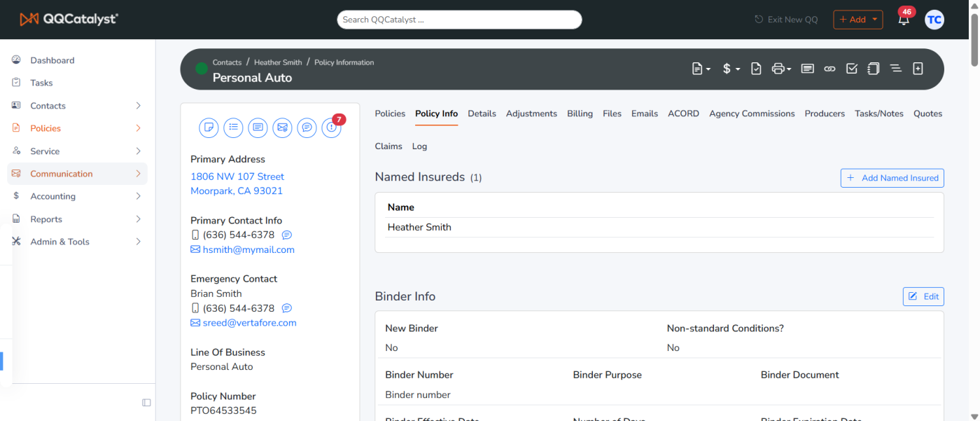Click the chat bubble circle icon
This screenshot has width=980, height=421.
pos(307,127)
